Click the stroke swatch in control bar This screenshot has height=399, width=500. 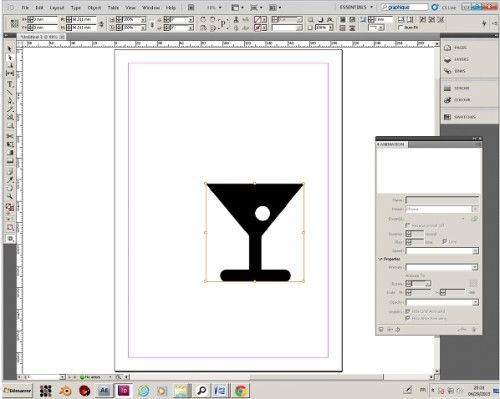[x=257, y=28]
